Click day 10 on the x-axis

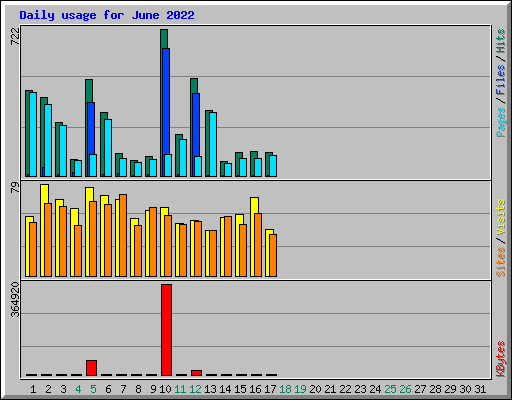click(x=165, y=389)
